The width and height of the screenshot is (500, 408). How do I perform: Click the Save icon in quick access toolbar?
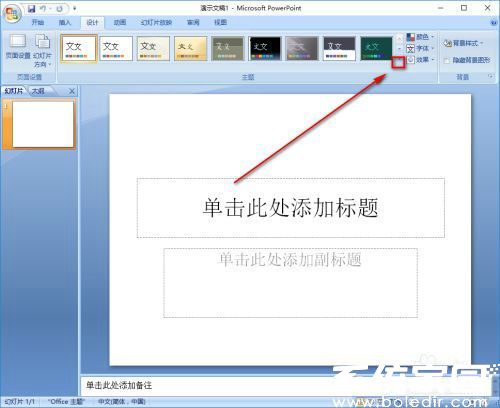point(32,8)
